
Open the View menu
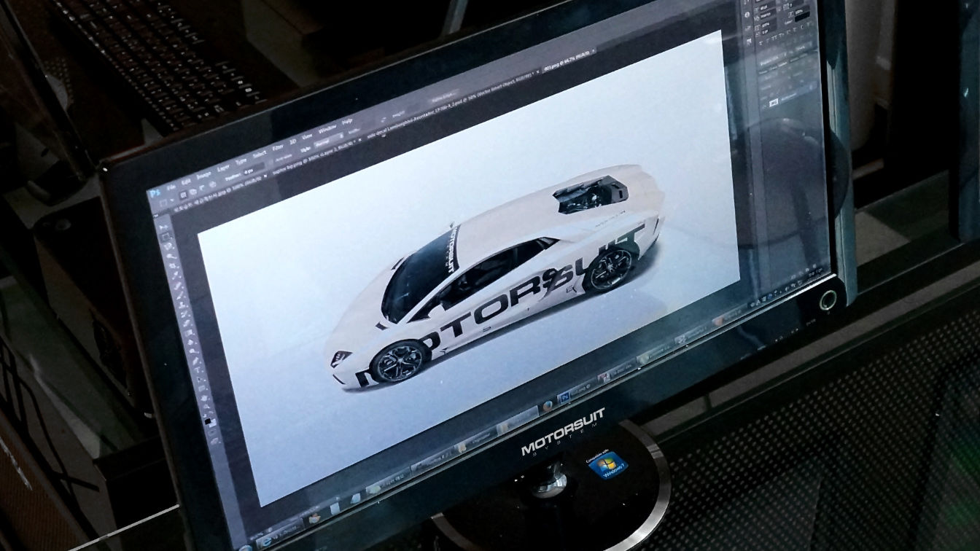click(308, 136)
